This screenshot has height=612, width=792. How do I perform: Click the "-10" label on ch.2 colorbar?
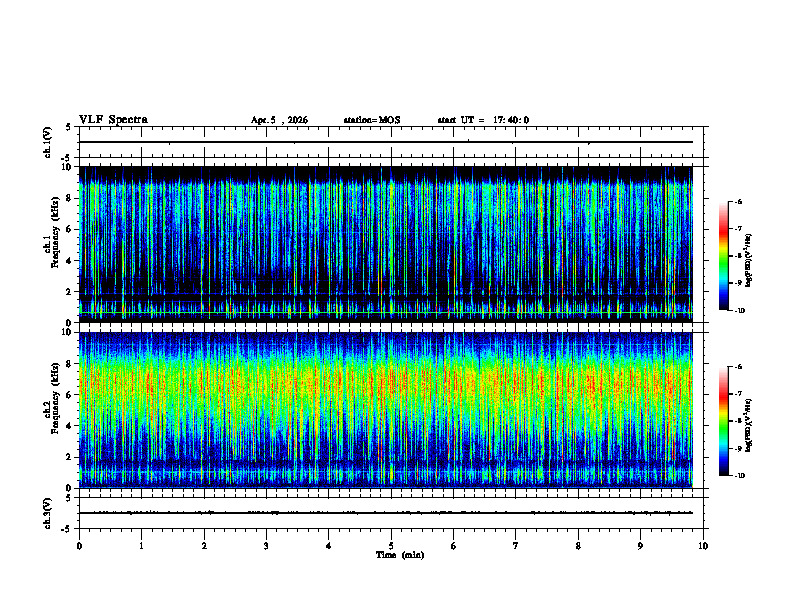(x=740, y=476)
